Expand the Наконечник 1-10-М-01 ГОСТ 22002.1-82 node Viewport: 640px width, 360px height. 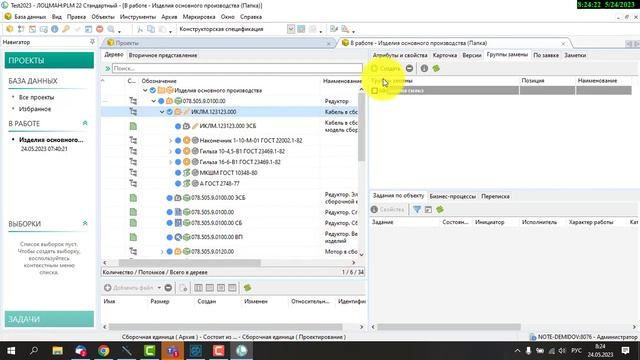171,140
